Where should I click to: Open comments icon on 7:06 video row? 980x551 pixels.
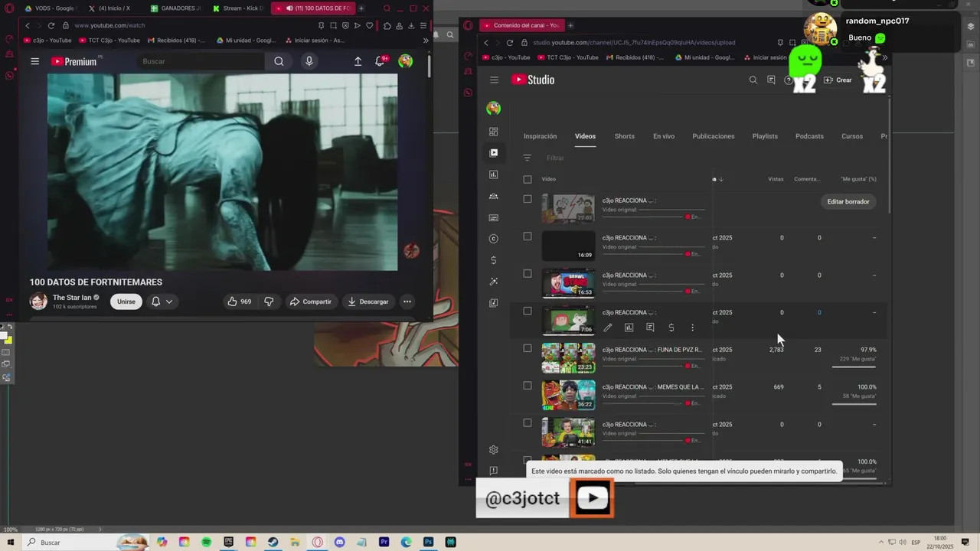pos(650,328)
